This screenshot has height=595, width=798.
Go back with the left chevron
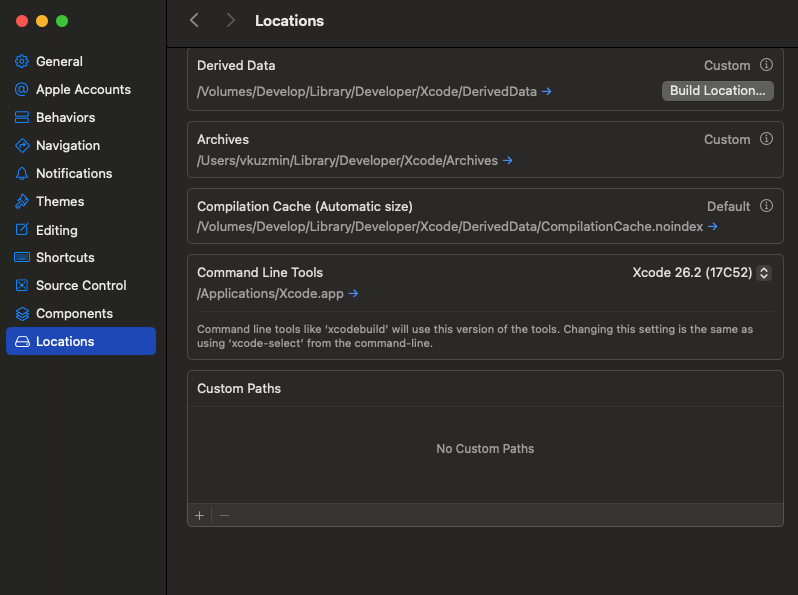click(194, 20)
